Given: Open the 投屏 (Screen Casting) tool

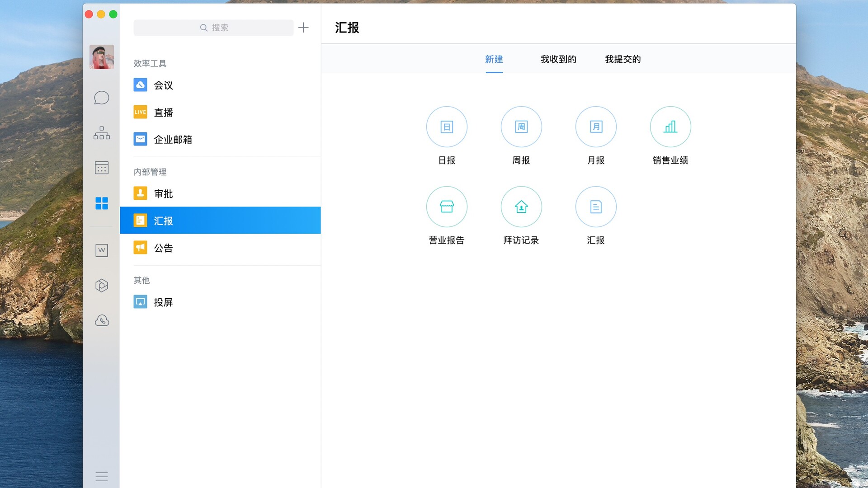Looking at the screenshot, I should coord(163,302).
